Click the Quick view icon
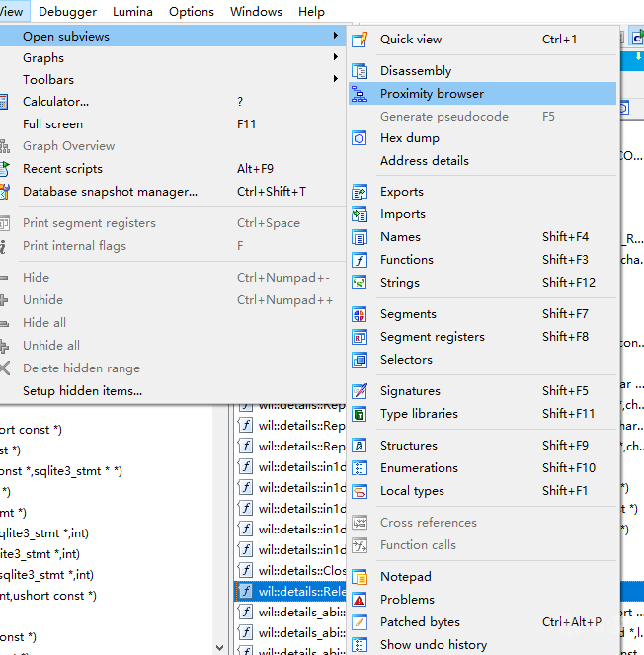 click(x=360, y=40)
